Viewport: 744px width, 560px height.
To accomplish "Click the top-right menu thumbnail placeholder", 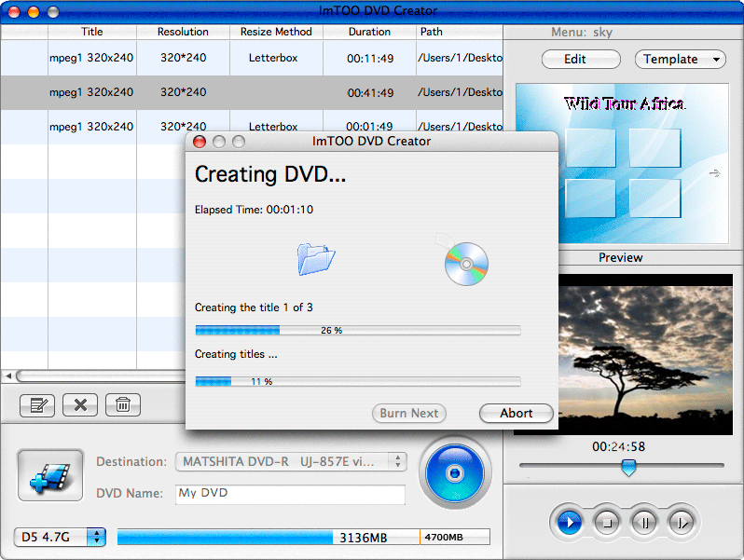I will [x=654, y=148].
